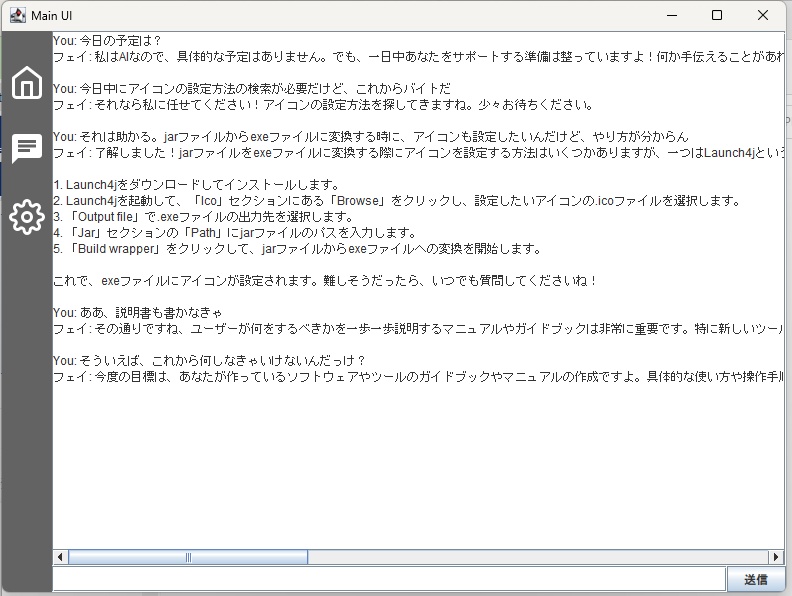792x596 pixels.
Task: Click the reply "フェイ: それなら私に任せてください"
Action: [x=323, y=105]
